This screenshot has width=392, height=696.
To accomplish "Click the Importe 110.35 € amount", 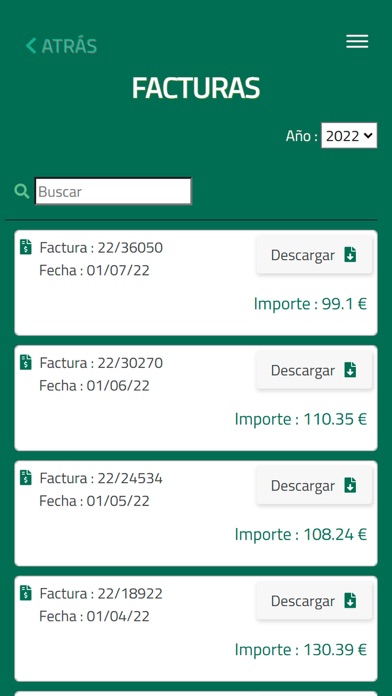I will [x=301, y=419].
